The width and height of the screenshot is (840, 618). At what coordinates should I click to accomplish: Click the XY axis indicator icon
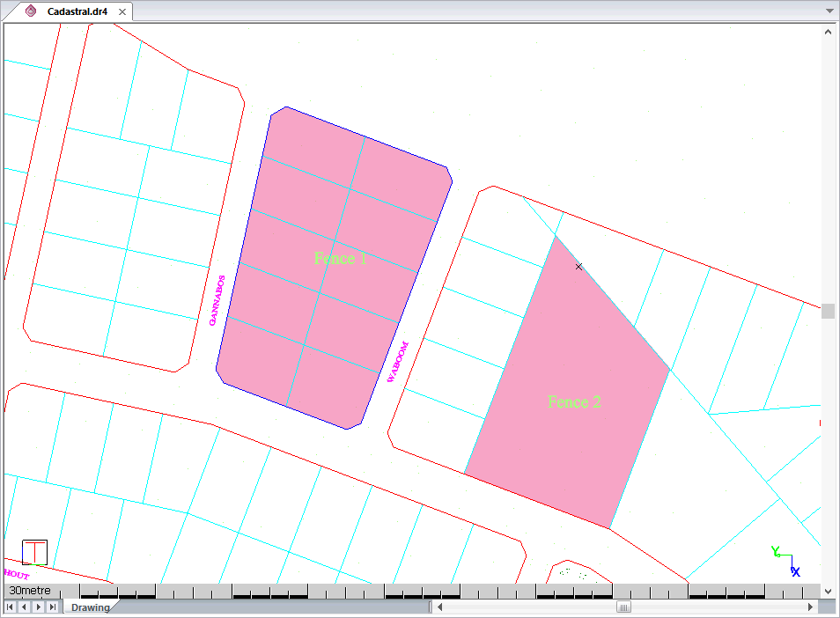[x=785, y=561]
